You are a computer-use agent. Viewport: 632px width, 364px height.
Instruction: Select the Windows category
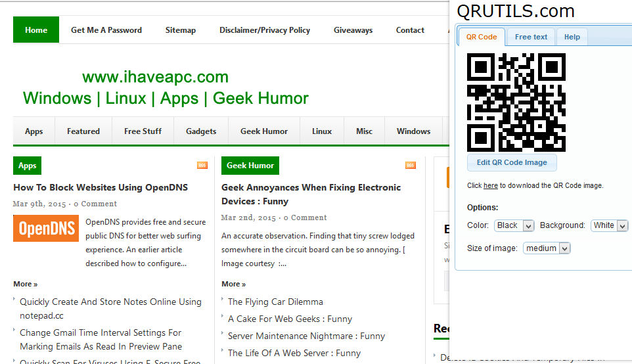(x=413, y=131)
